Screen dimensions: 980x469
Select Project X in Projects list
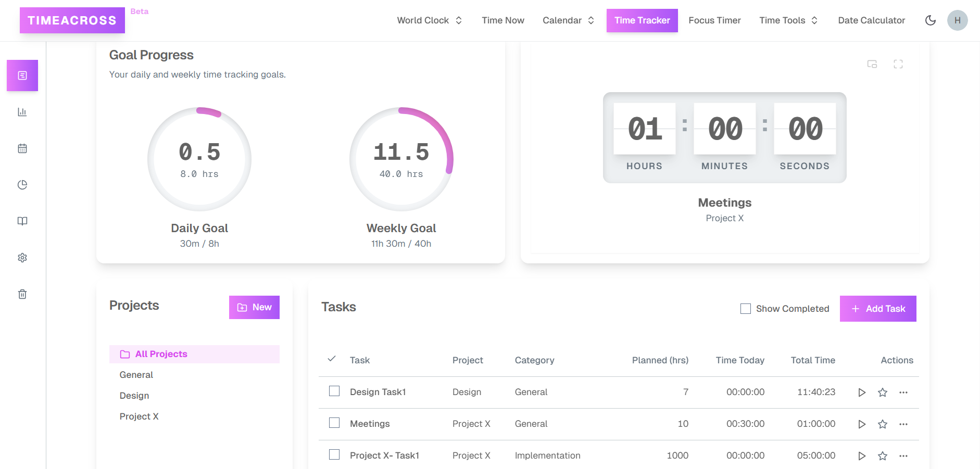[139, 416]
